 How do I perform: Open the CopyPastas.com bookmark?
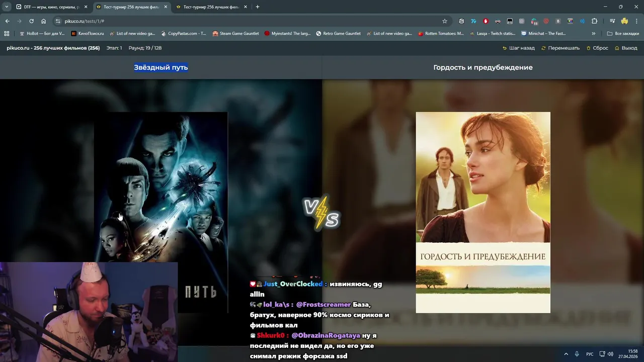click(x=184, y=34)
